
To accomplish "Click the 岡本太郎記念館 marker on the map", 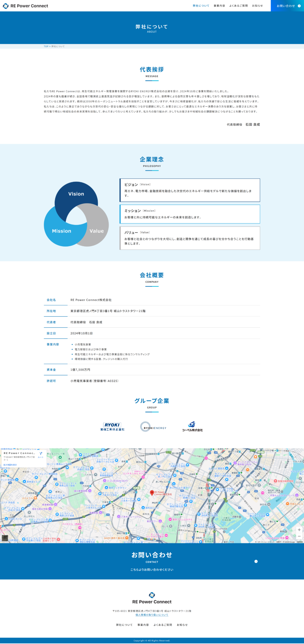I will click(x=50, y=509).
